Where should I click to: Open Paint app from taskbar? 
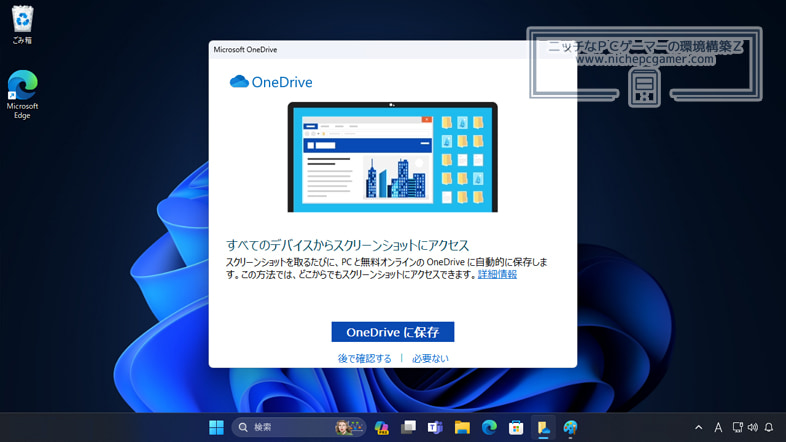pos(570,427)
